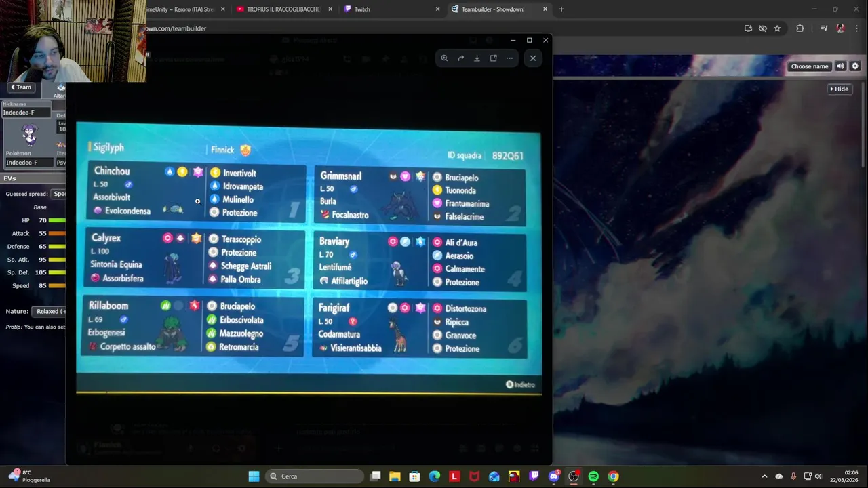Open Google Chrome from the taskbar

613,476
